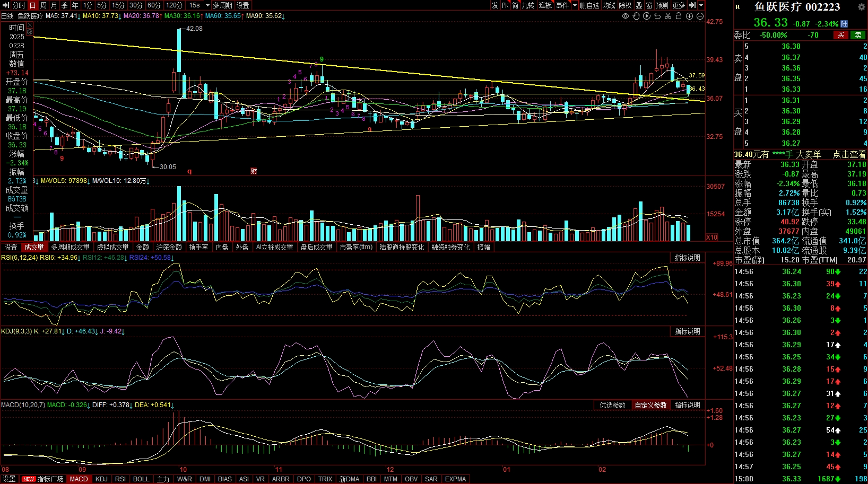The width and height of the screenshot is (868, 484).
Task: Click the 42.08 high price label
Action: 194,29
